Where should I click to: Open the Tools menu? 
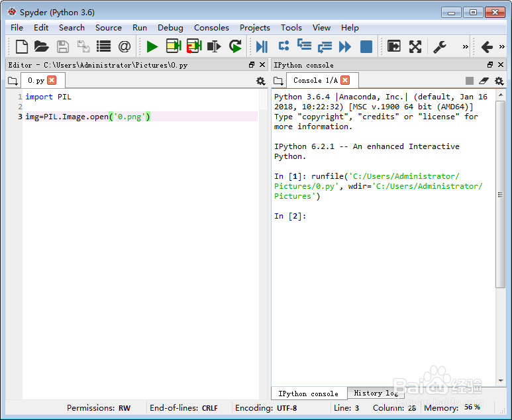291,28
